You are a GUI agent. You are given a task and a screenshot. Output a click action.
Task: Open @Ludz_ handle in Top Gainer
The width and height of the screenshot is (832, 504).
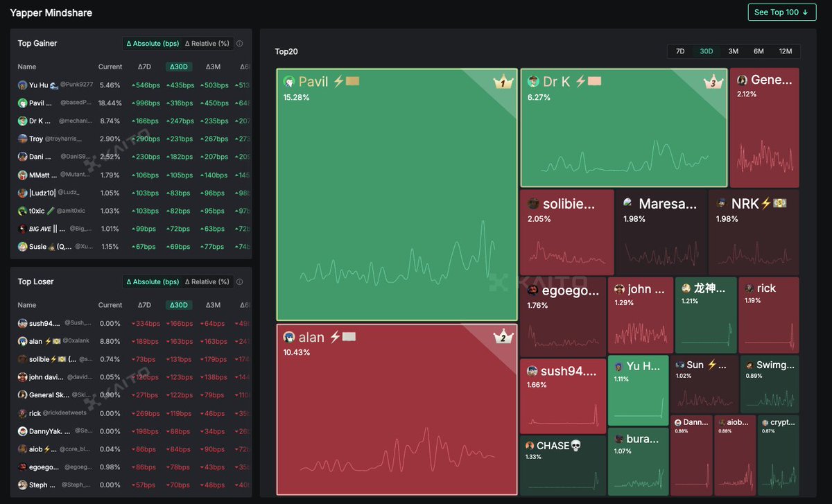pos(69,193)
